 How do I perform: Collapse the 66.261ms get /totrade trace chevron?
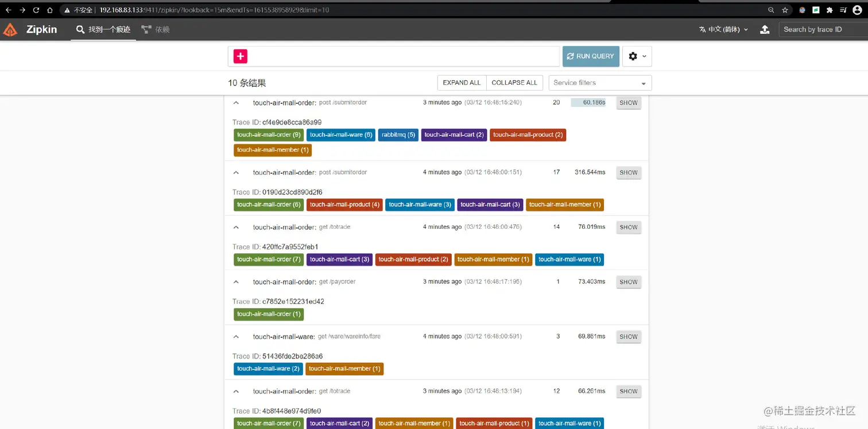235,391
